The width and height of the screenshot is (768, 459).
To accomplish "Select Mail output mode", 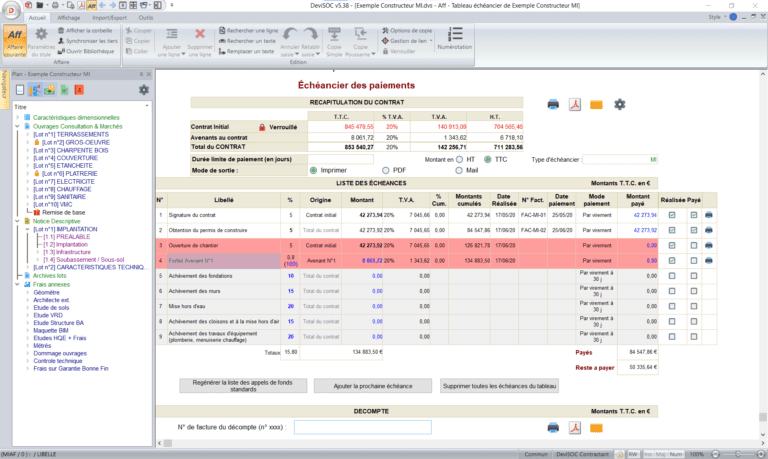I will point(458,170).
